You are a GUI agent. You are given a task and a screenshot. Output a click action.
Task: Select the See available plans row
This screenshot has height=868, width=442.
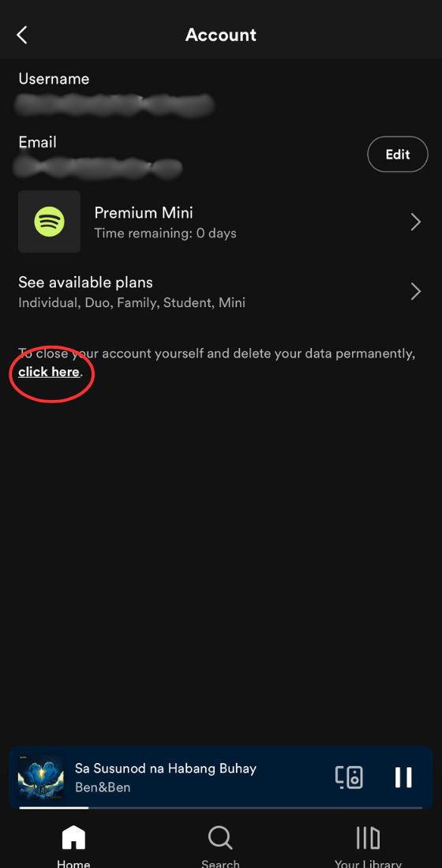221,292
